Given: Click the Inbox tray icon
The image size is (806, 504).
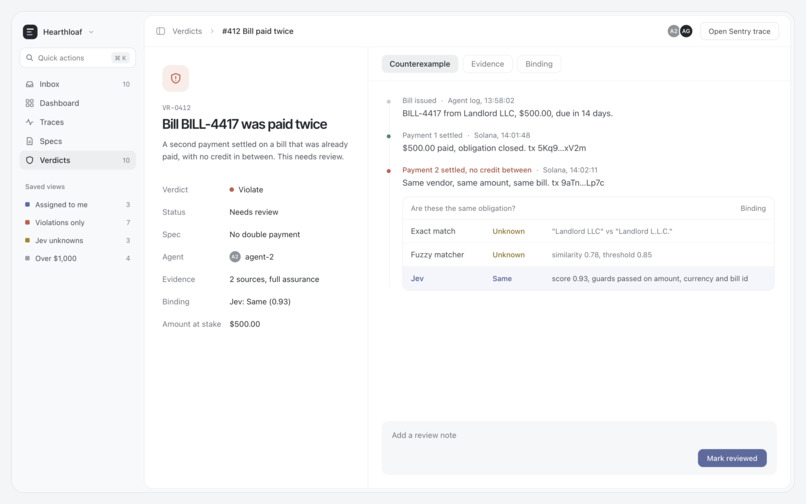Looking at the screenshot, I should [29, 84].
